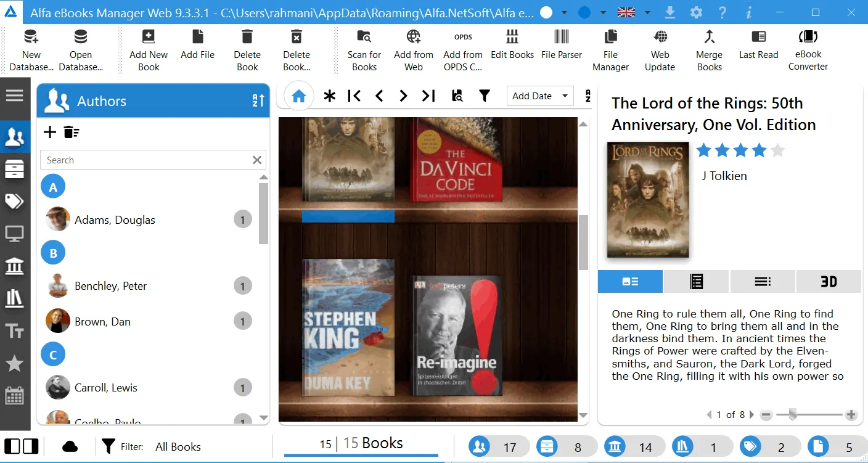Open the Merge Books tool
This screenshot has width=868, height=463.
click(x=710, y=49)
